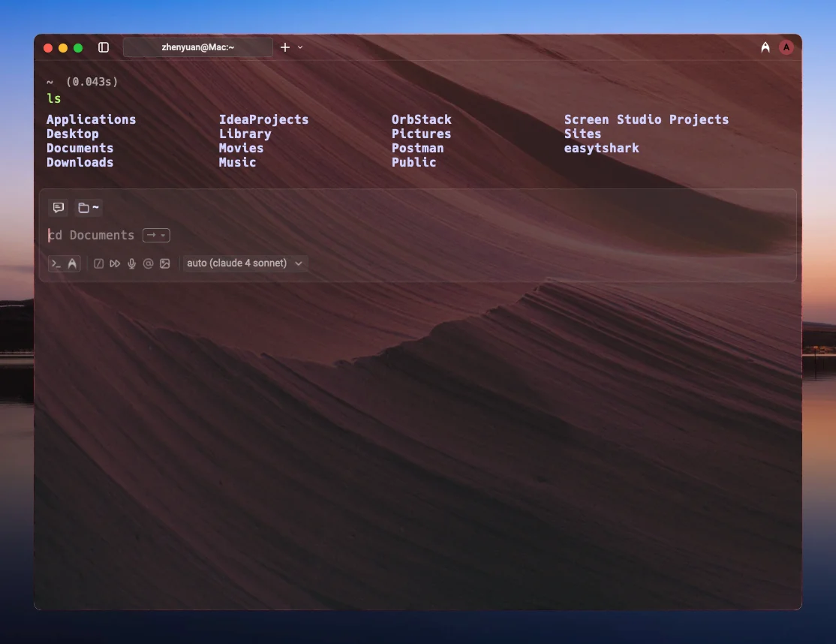
Task: Attach an image with picture icon
Action: point(165,263)
